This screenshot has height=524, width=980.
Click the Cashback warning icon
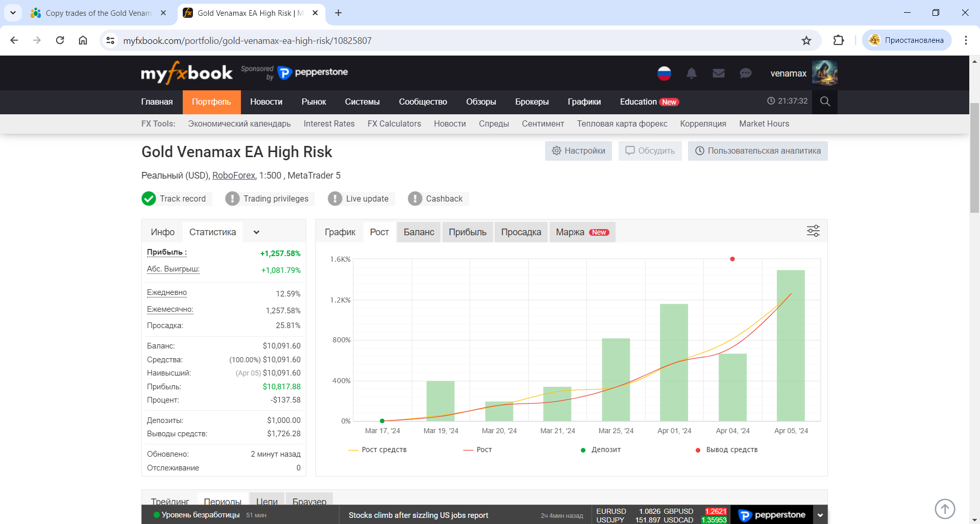[415, 198]
